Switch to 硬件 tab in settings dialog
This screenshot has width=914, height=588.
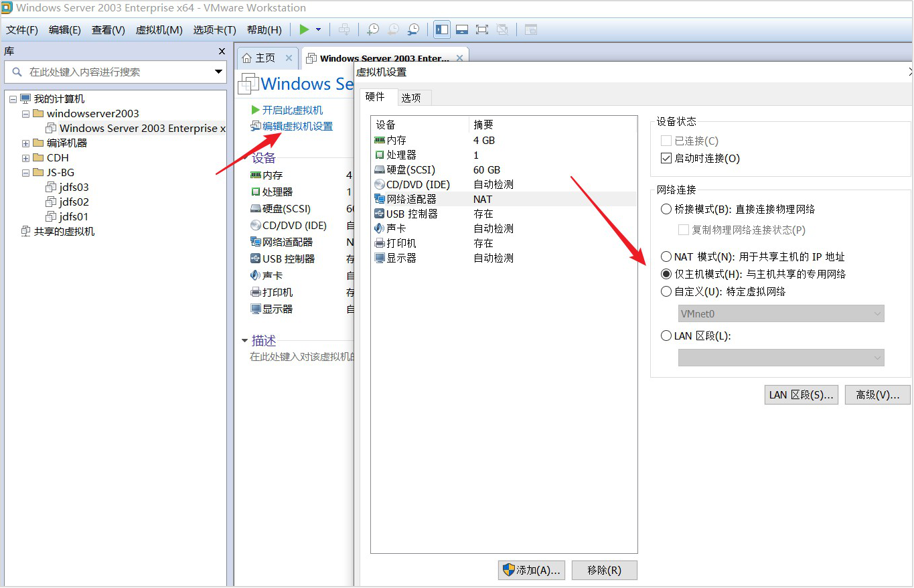375,97
